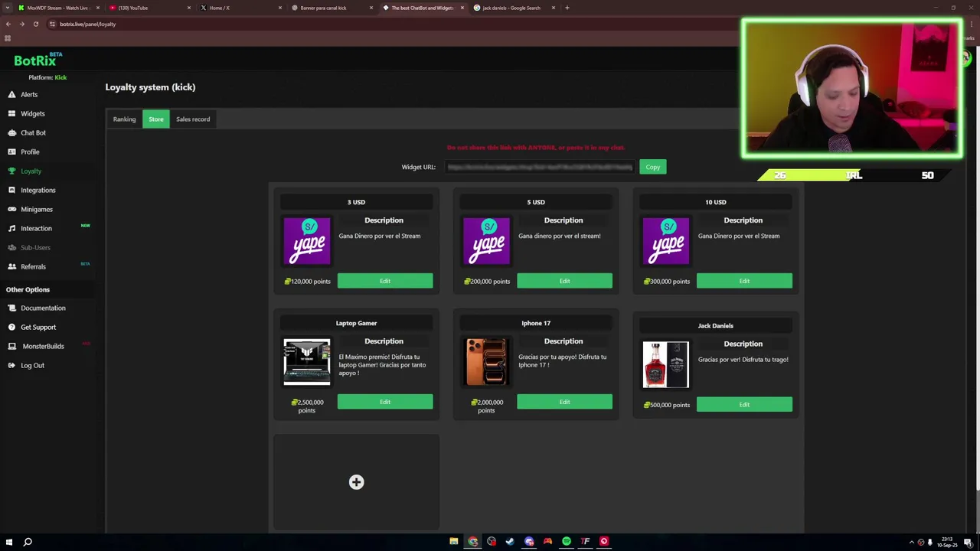Switch to the Store tab
Viewport: 980px width, 551px height.
click(156, 119)
